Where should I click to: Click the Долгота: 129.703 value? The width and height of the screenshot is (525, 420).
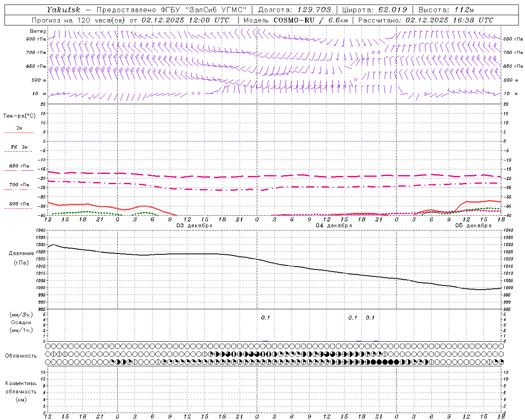[x=294, y=9]
